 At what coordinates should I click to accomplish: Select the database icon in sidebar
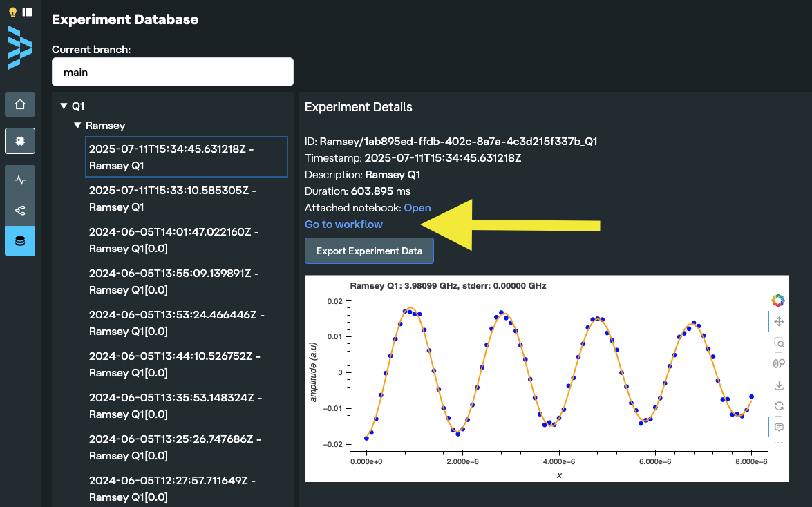20,241
